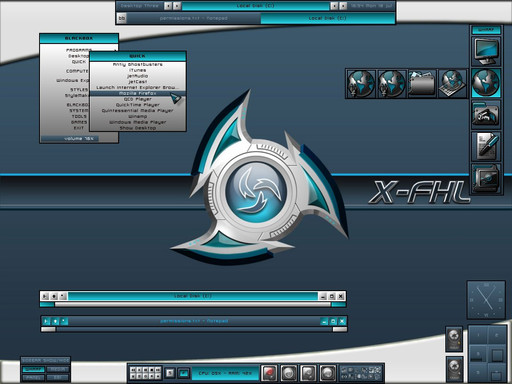
Task: Open the camera folder icon in right dock
Action: point(486,115)
